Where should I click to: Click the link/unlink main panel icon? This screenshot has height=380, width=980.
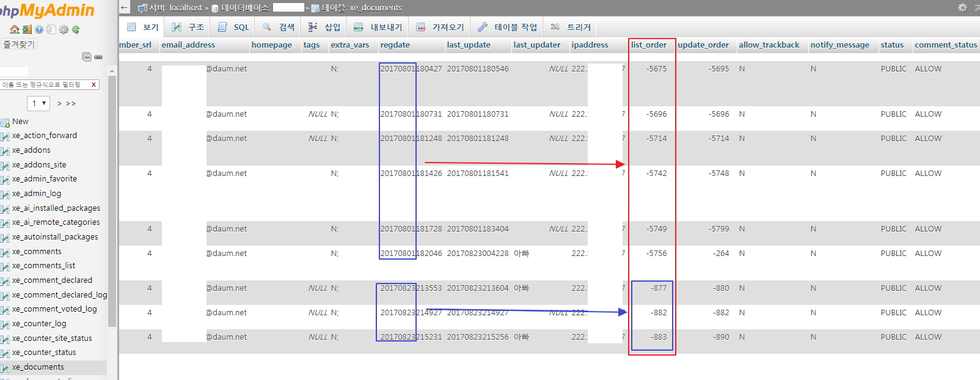(x=98, y=57)
